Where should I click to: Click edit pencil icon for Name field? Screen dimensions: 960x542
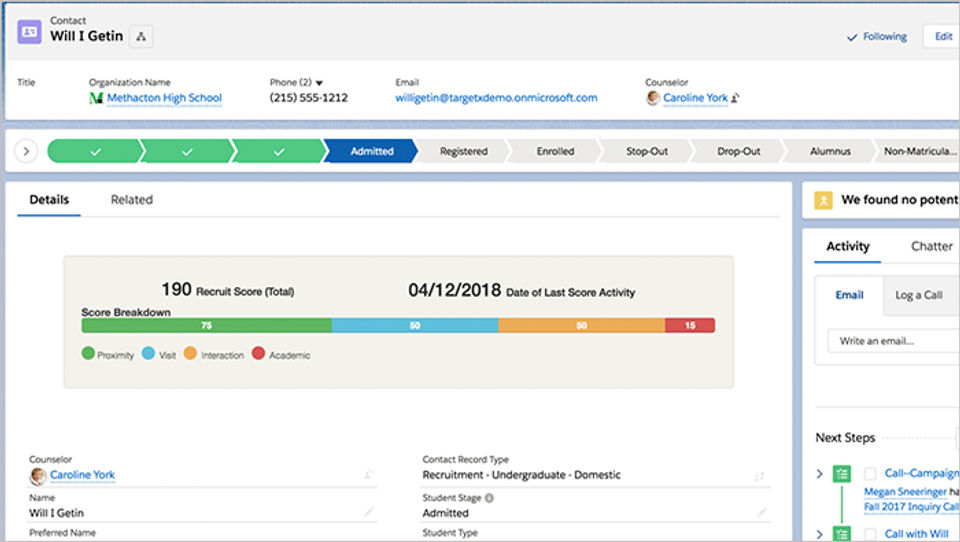[369, 512]
